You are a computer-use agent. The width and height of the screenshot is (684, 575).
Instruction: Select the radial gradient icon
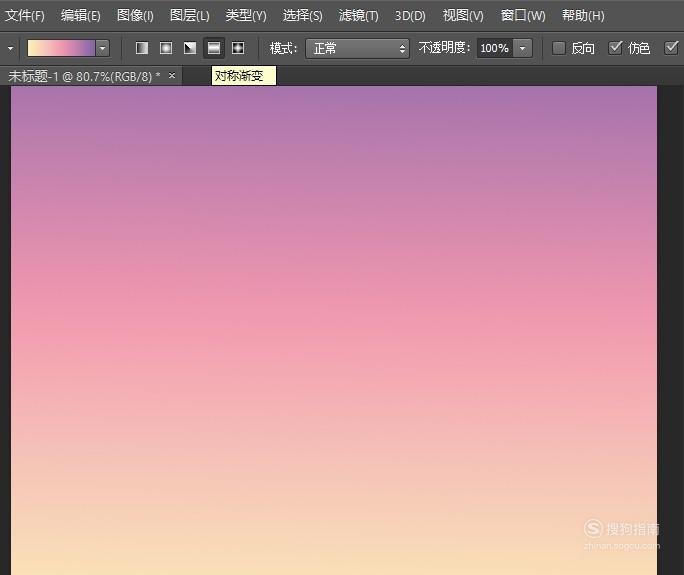click(x=166, y=48)
